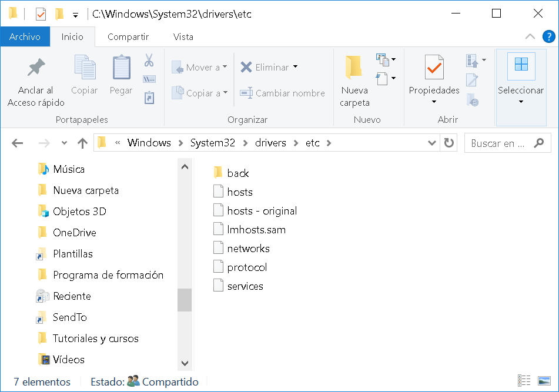Image resolution: width=559 pixels, height=392 pixels.
Task: Open Música in navigation pane
Action: (61, 169)
